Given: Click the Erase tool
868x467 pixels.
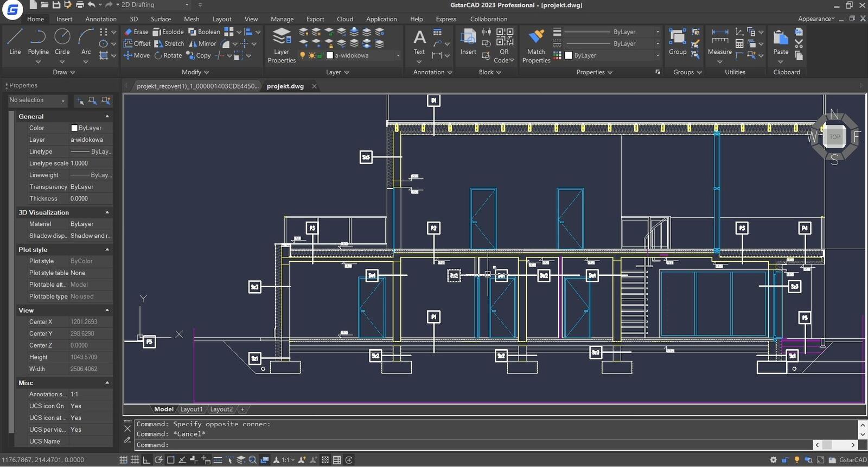Looking at the screenshot, I should tap(136, 32).
